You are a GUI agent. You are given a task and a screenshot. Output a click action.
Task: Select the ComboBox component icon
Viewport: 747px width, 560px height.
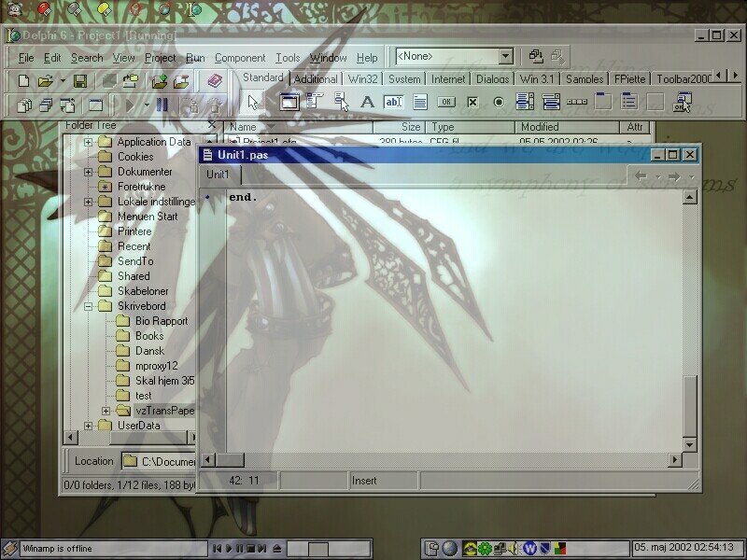[x=551, y=102]
